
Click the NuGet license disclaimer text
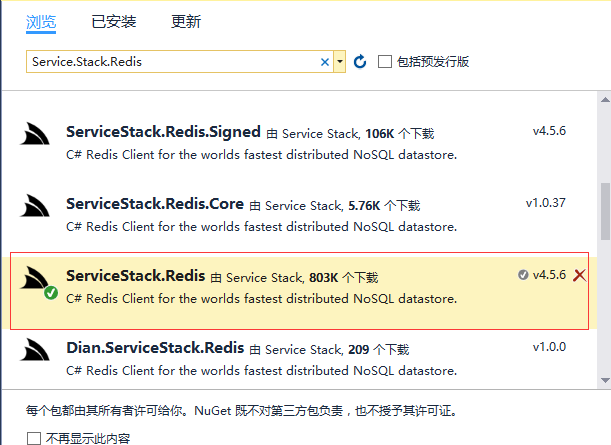(242, 410)
